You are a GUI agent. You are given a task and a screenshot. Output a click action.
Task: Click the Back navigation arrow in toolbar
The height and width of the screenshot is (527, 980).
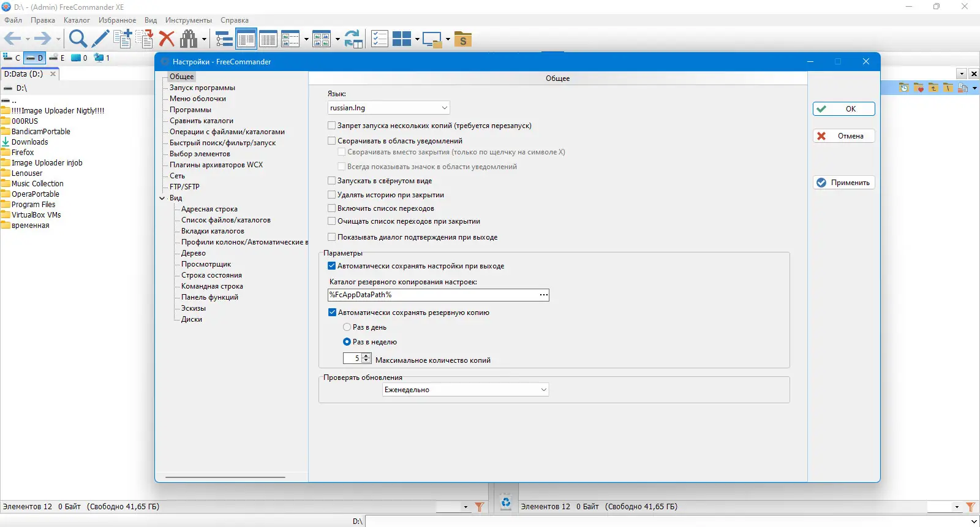coord(12,39)
